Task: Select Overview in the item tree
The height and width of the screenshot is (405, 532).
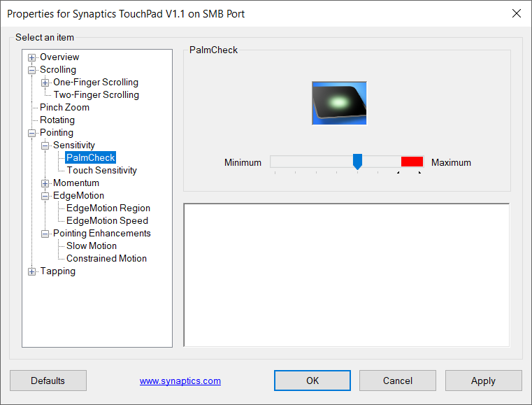Action: (59, 57)
